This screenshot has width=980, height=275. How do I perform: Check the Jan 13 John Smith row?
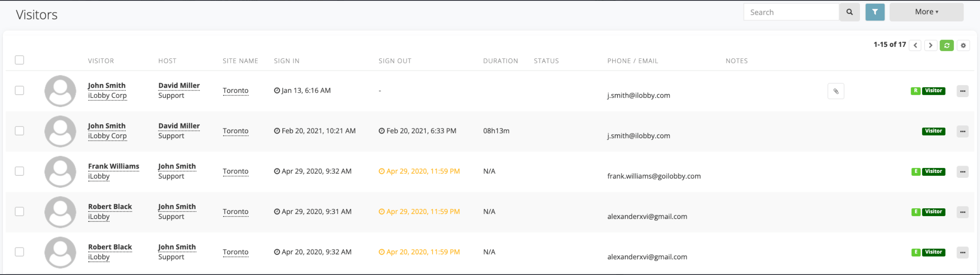(19, 91)
